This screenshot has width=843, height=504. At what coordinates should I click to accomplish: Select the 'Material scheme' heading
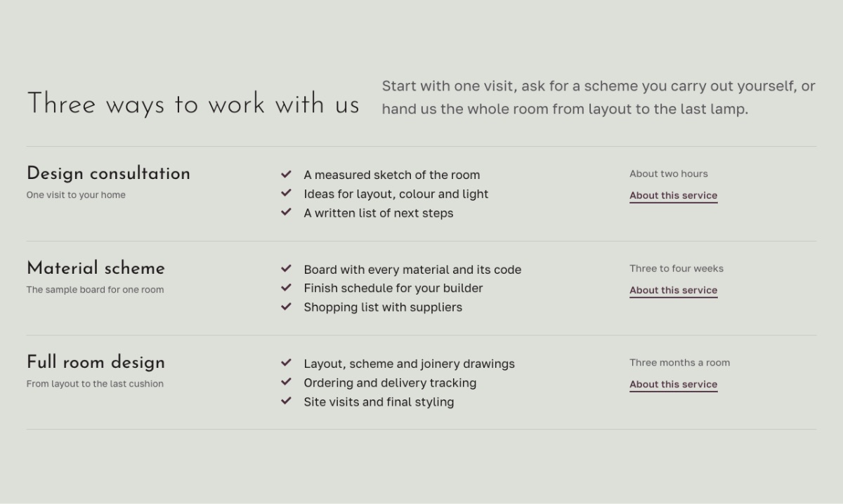[96, 268]
